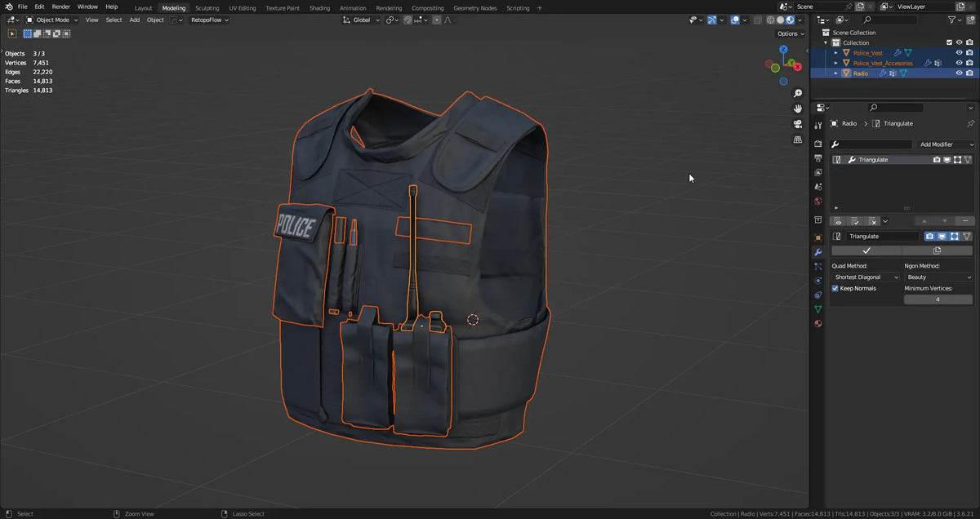980x519 pixels.
Task: Open the Object Mode dropdown
Action: (52, 20)
